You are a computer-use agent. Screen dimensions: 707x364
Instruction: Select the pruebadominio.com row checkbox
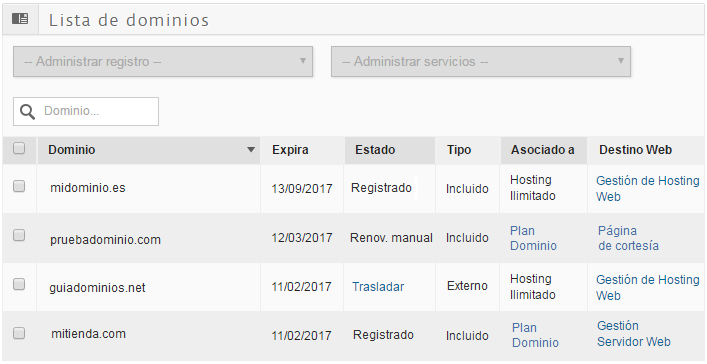coord(19,235)
